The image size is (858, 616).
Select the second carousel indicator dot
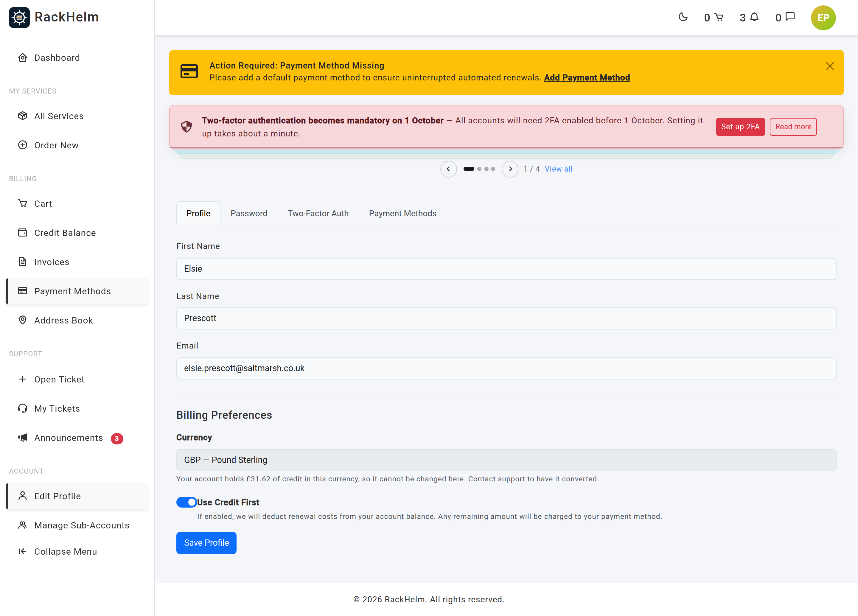[479, 169]
